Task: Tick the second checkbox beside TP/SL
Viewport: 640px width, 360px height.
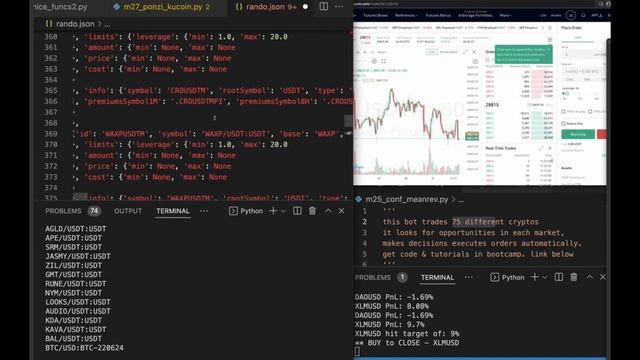Action: [x=590, y=111]
